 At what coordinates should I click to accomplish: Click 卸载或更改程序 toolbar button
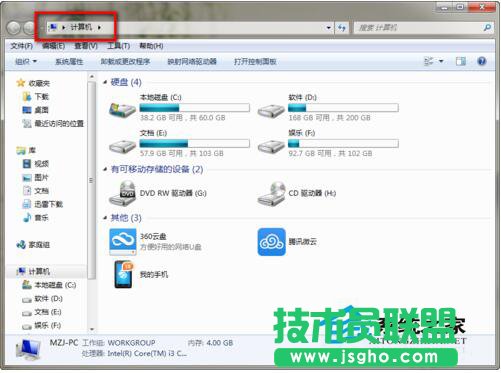coord(125,61)
